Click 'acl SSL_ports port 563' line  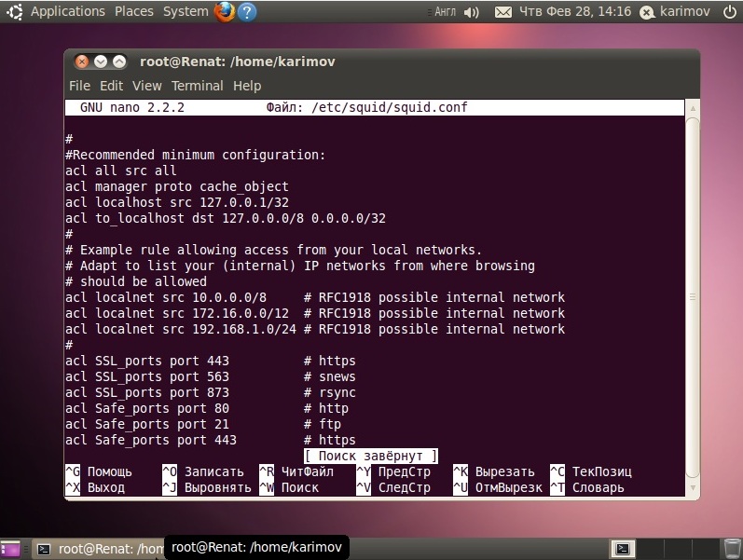211,376
